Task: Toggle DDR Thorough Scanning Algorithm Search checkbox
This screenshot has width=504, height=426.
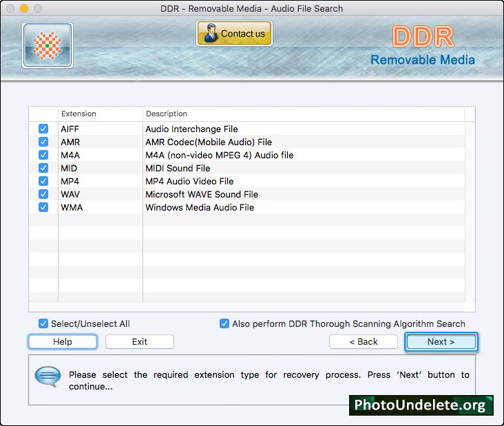Action: click(224, 323)
